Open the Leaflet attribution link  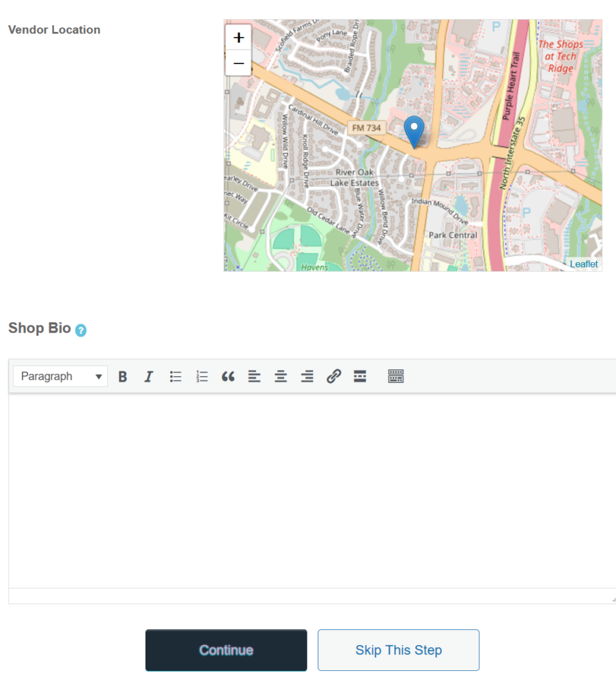click(x=583, y=264)
